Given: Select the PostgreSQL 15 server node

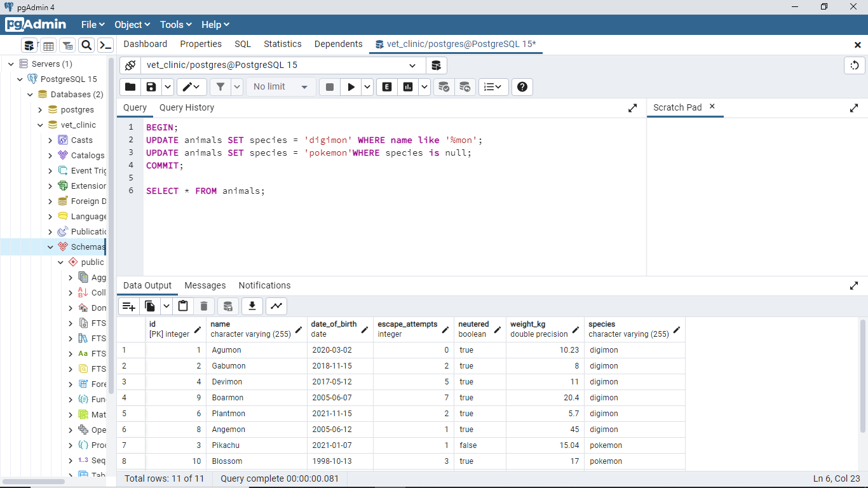Looking at the screenshot, I should [69, 79].
